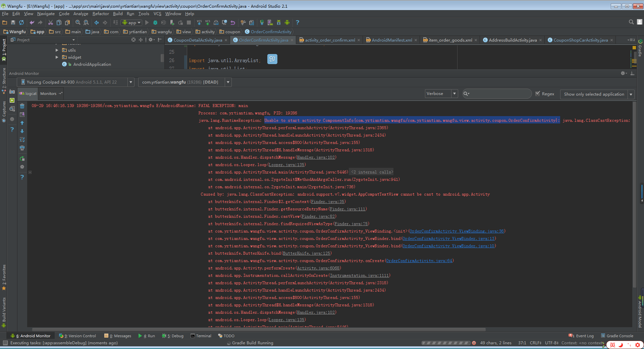Toggle the 1: Project tool window
The width and height of the screenshot is (644, 349).
pyautogui.click(x=4, y=50)
